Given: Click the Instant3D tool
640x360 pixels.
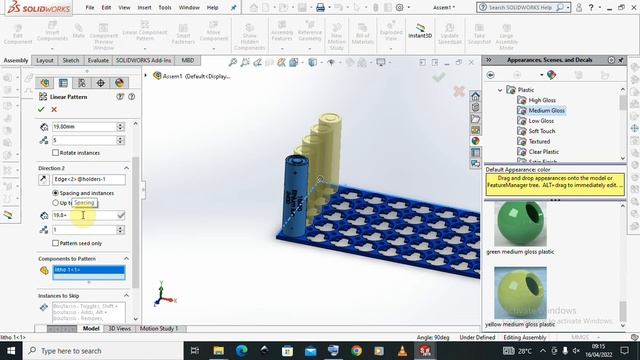Looking at the screenshot, I should click(420, 31).
